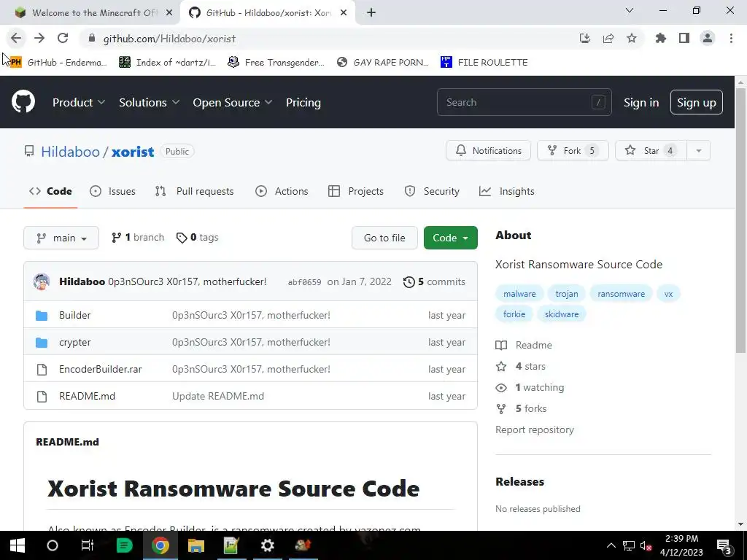This screenshot has height=560, width=747.
Task: Click the 1 branch link
Action: pos(138,237)
